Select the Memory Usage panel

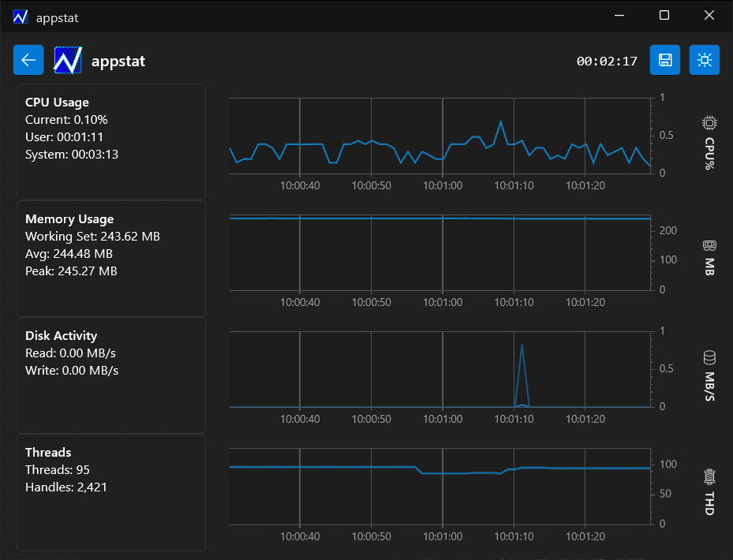coord(111,259)
